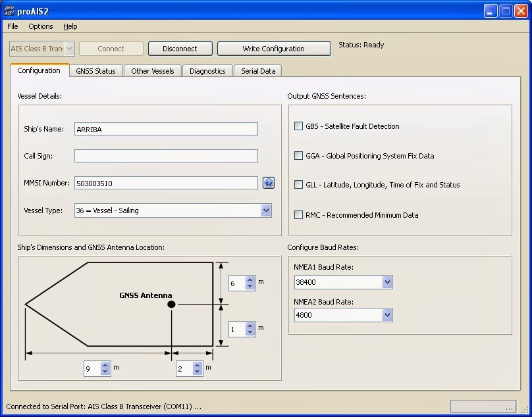Open the AIS Class B Transceiver device dropdown
Viewport: 532px width, 417px height.
[x=69, y=49]
